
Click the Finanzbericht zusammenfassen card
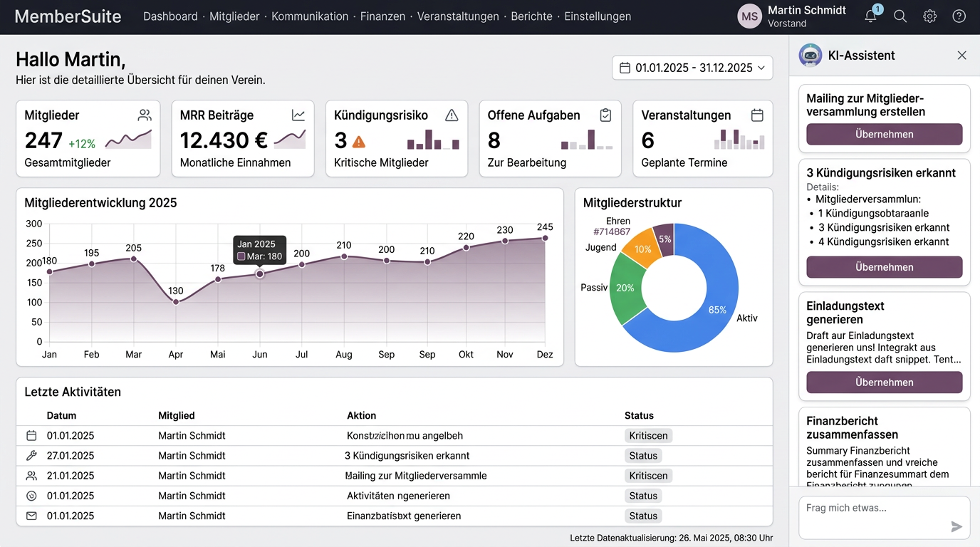coord(884,447)
